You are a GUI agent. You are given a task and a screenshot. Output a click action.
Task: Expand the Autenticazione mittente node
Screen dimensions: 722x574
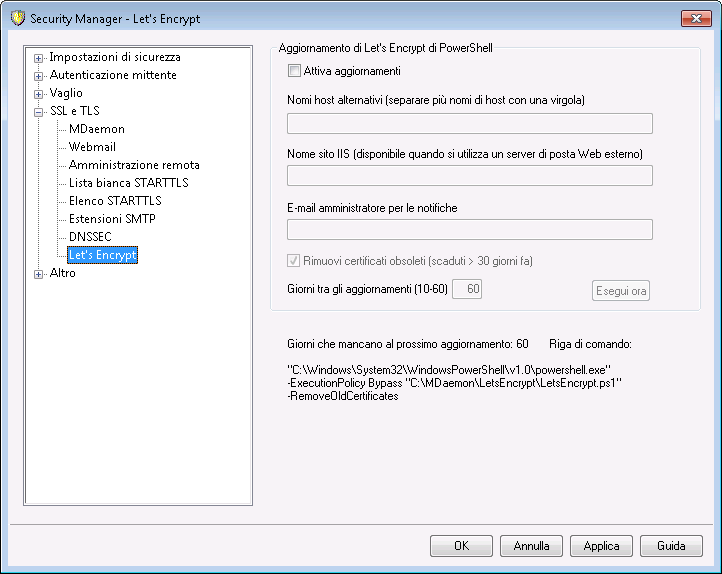pos(39,76)
